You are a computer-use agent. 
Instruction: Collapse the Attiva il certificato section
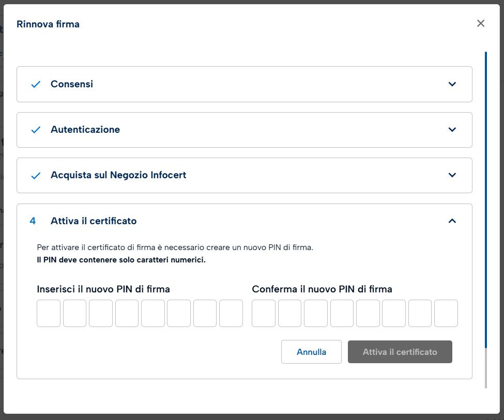pos(452,221)
